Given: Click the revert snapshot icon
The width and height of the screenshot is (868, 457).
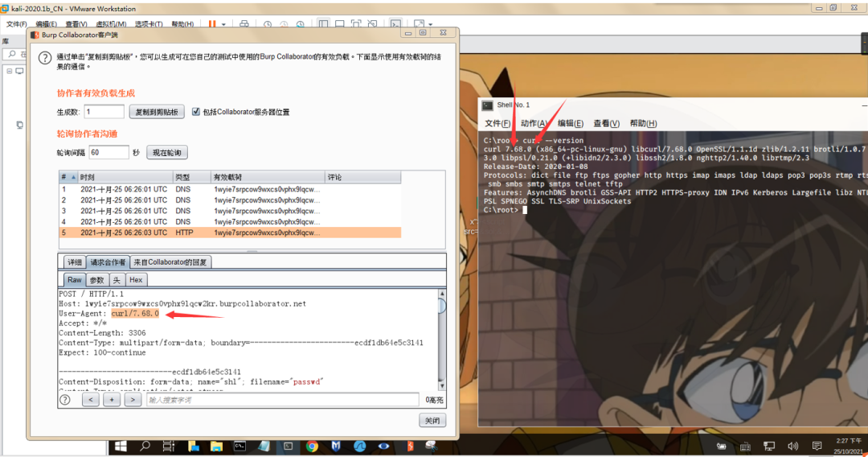Looking at the screenshot, I should 284,24.
